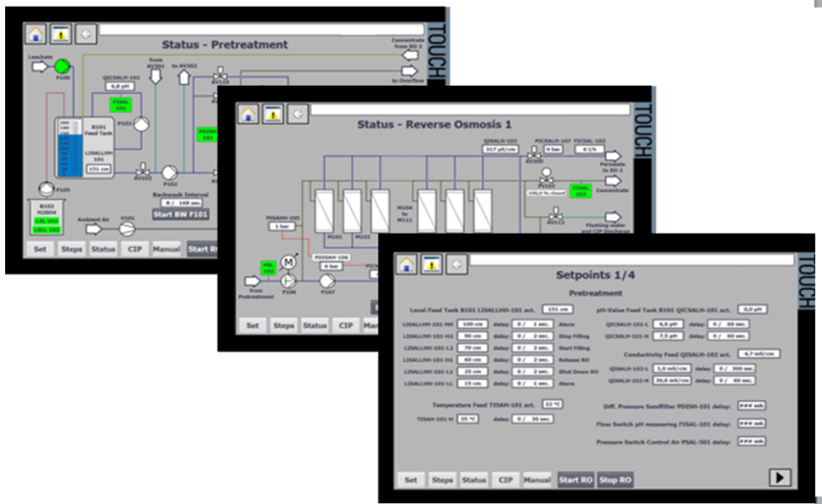Select pump P102 in the Pretreatment diagram

(169, 172)
